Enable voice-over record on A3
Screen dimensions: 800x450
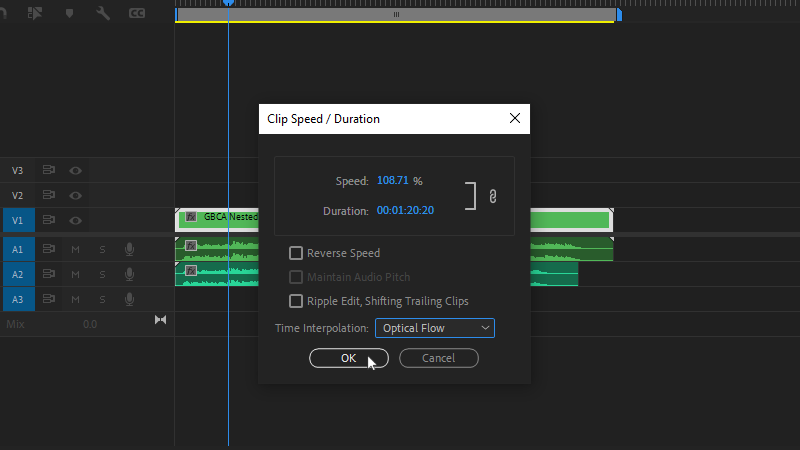pyautogui.click(x=130, y=299)
